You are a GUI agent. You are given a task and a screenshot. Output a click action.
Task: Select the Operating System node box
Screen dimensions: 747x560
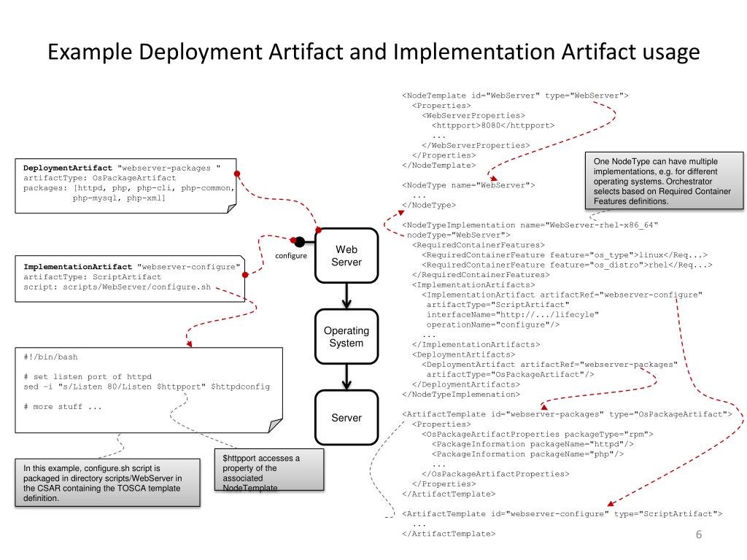click(x=347, y=337)
